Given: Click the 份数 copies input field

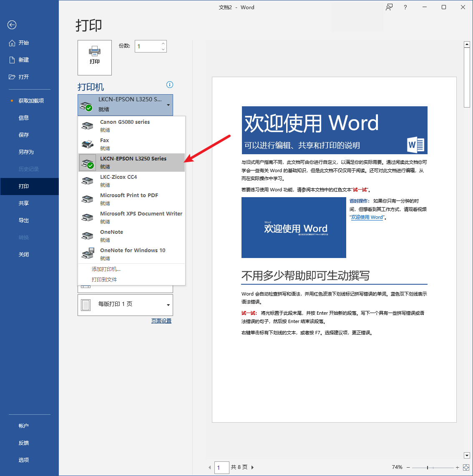Looking at the screenshot, I should click(x=148, y=46).
